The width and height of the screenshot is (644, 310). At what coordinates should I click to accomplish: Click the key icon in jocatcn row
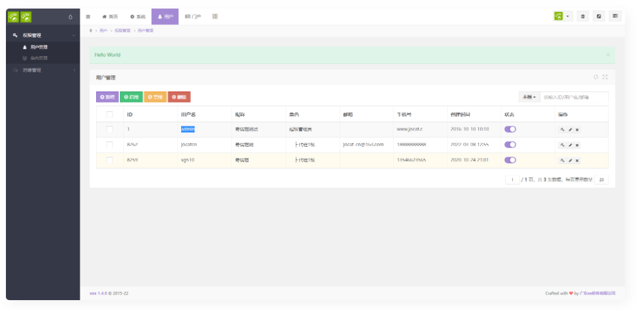coord(562,145)
